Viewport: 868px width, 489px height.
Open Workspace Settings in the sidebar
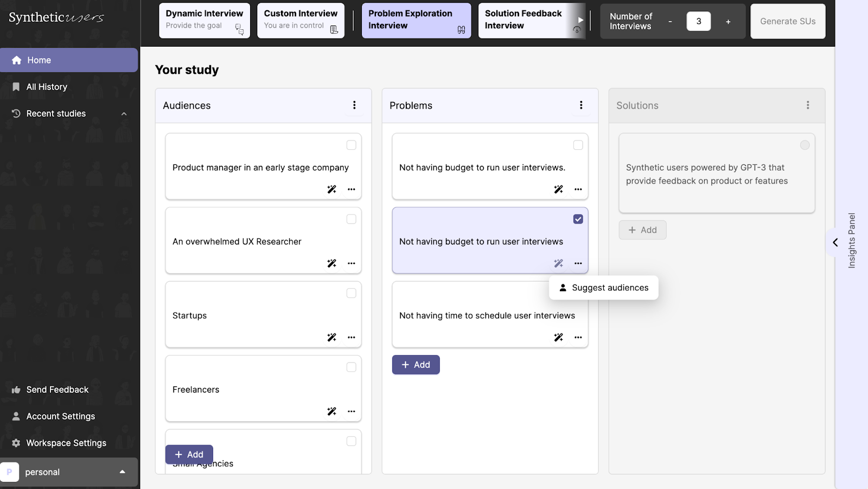coord(66,442)
